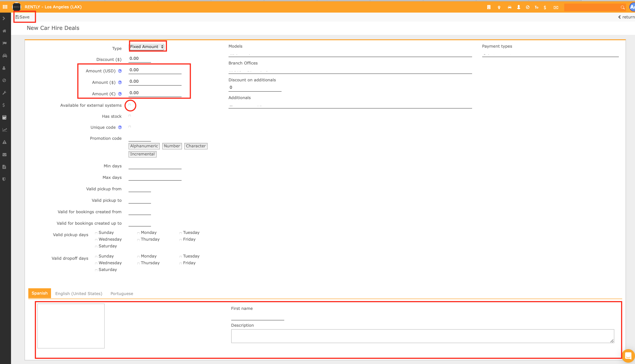Viewport: 635px width, 364px height.
Task: Click the blocked circle icon in top bar
Action: pyautogui.click(x=528, y=7)
